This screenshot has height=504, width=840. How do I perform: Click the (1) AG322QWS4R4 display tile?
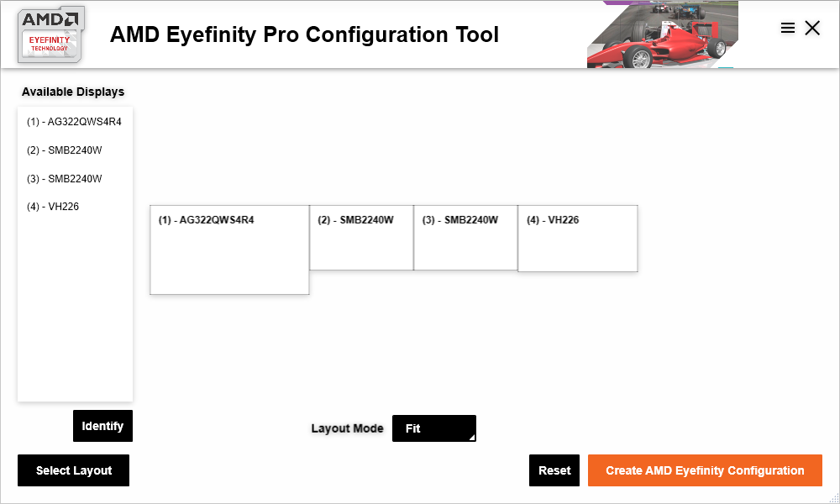coord(229,249)
